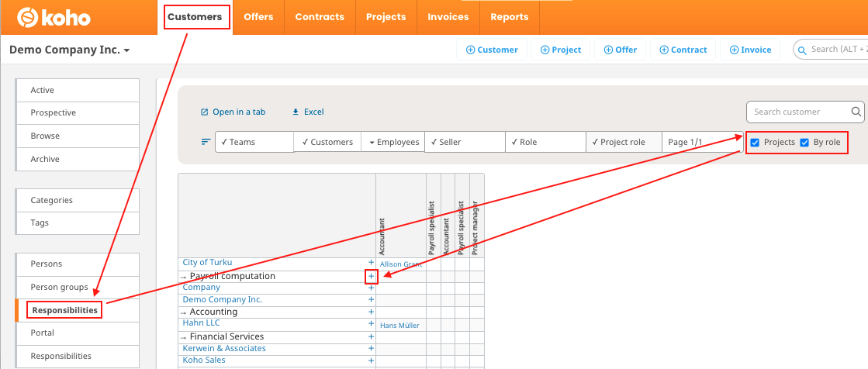Create a new Customer with the top button
The width and height of the screenshot is (868, 369).
point(492,50)
